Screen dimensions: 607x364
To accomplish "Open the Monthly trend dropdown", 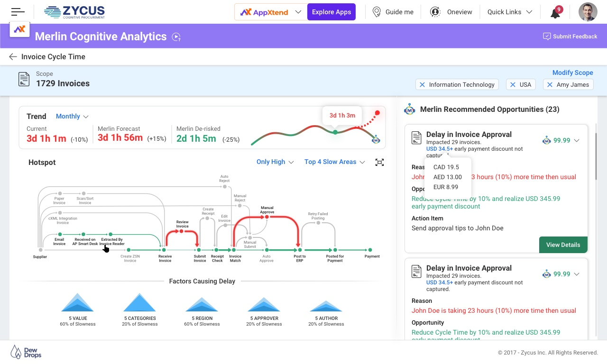I will coord(72,117).
